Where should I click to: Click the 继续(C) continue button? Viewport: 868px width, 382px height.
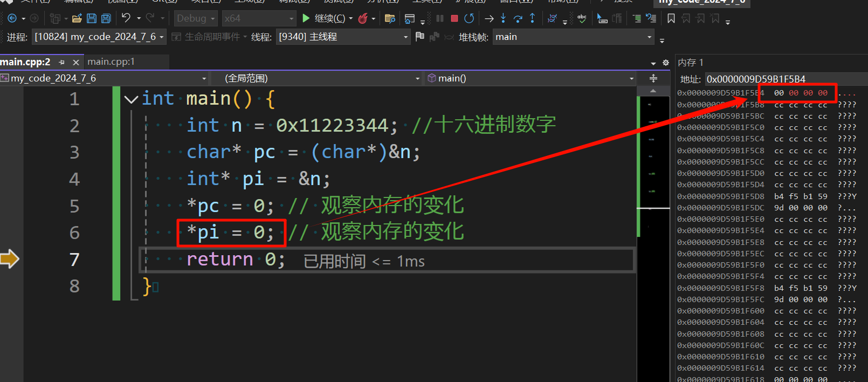pyautogui.click(x=324, y=18)
